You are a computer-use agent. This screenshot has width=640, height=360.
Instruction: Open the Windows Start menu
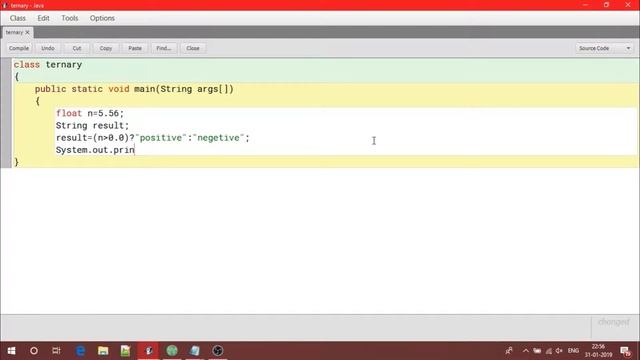11,351
